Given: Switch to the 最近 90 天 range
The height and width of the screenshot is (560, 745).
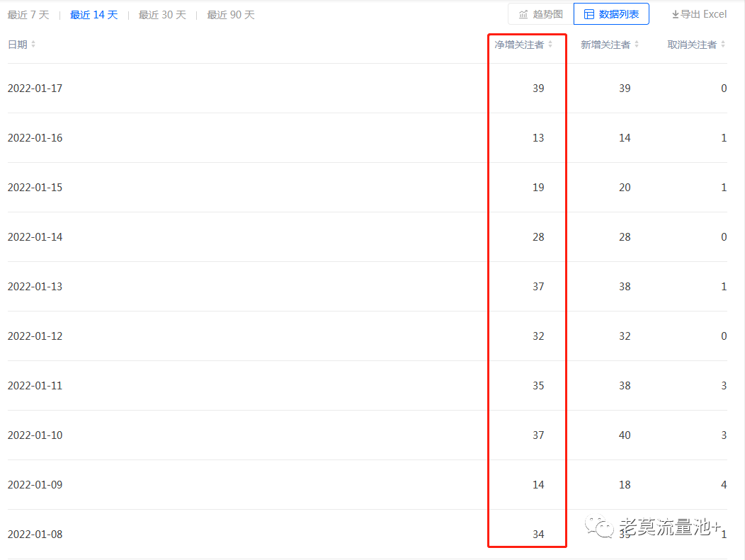Looking at the screenshot, I should pyautogui.click(x=230, y=15).
